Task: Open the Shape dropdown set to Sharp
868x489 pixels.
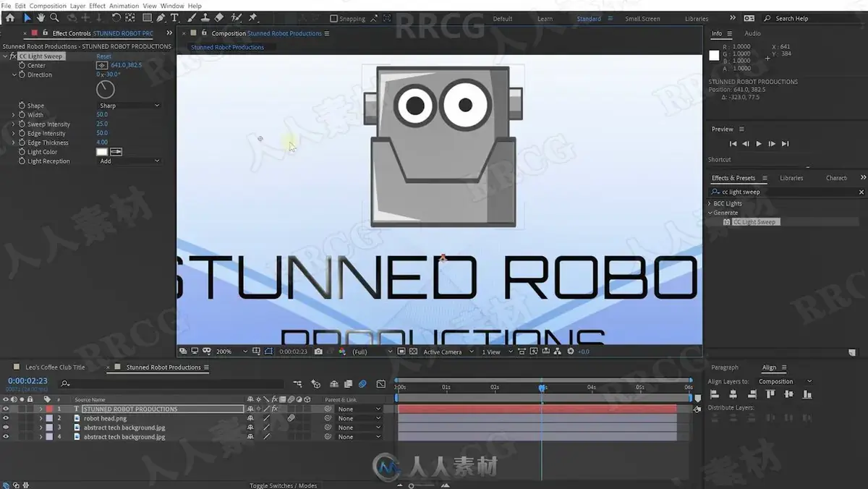Action: click(x=129, y=106)
